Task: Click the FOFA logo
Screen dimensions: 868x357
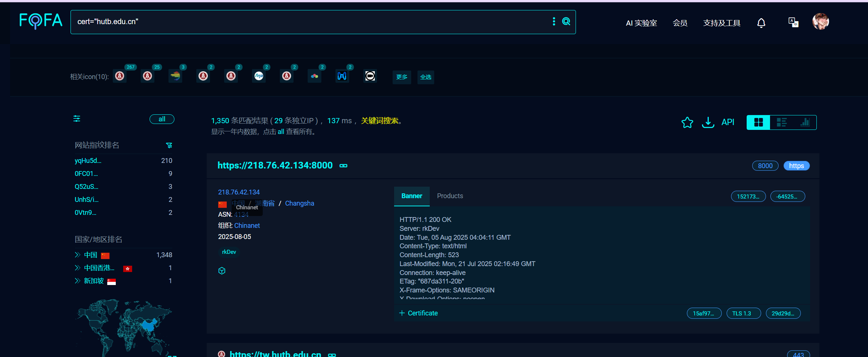Action: pyautogui.click(x=40, y=21)
